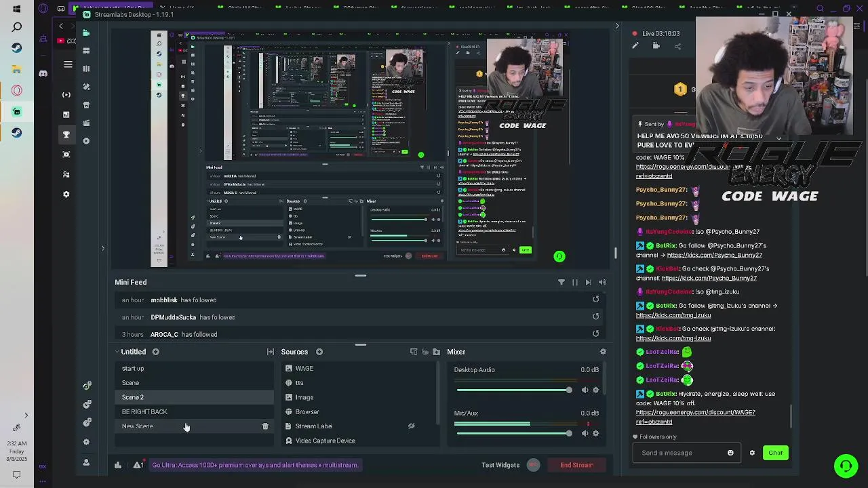Open the Streamlabs settings gear in left nav
This screenshot has height=488, width=868.
[x=86, y=442]
